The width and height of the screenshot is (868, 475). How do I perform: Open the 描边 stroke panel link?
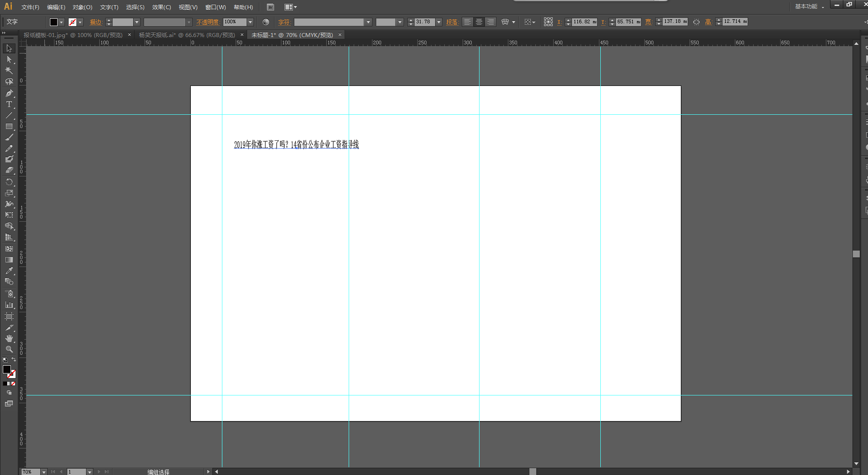pyautogui.click(x=96, y=22)
